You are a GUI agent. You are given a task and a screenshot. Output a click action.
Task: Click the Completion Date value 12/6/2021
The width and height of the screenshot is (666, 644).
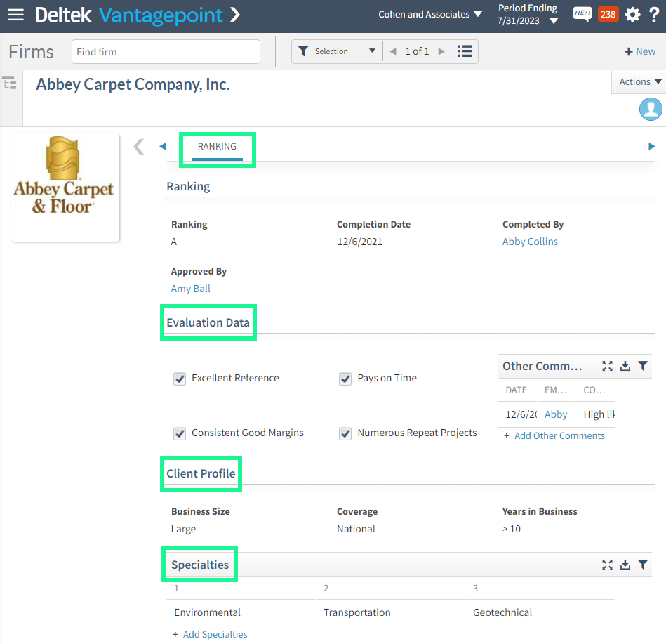pyautogui.click(x=360, y=242)
